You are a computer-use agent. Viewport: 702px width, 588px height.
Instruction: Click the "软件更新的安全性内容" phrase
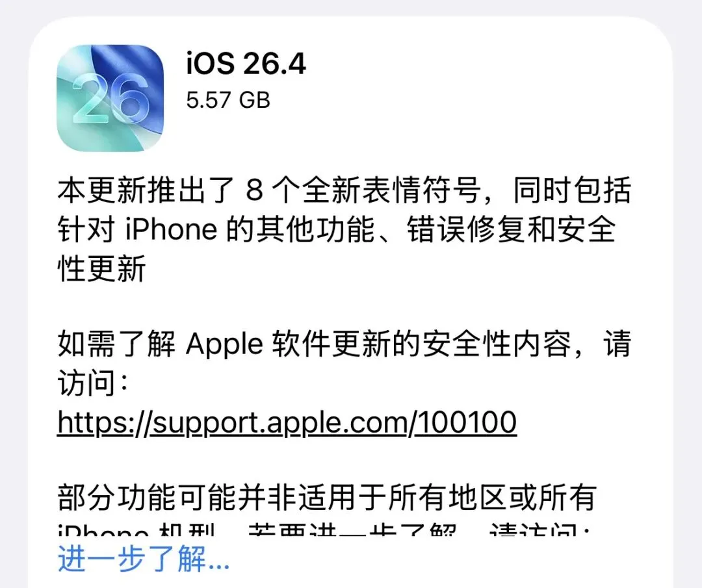(x=422, y=344)
